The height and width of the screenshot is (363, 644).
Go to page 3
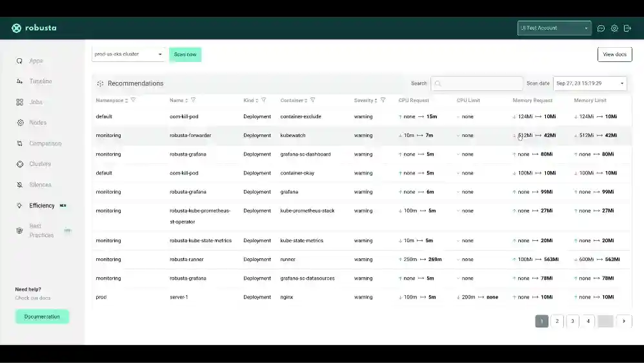[x=572, y=321]
